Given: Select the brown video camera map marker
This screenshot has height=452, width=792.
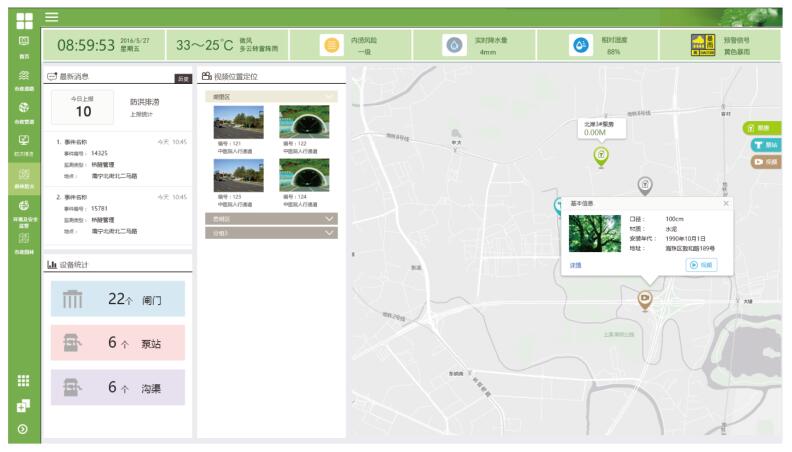Looking at the screenshot, I should tap(645, 298).
